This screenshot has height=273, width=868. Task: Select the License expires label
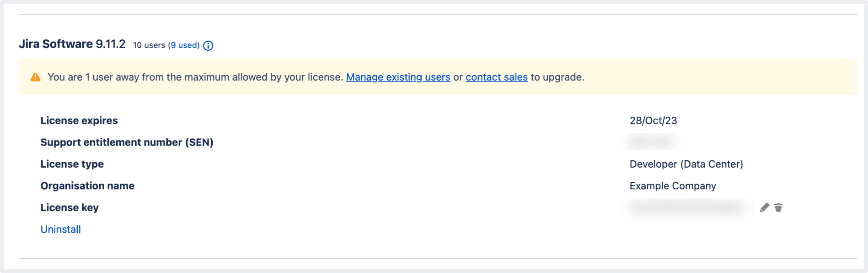coord(79,120)
